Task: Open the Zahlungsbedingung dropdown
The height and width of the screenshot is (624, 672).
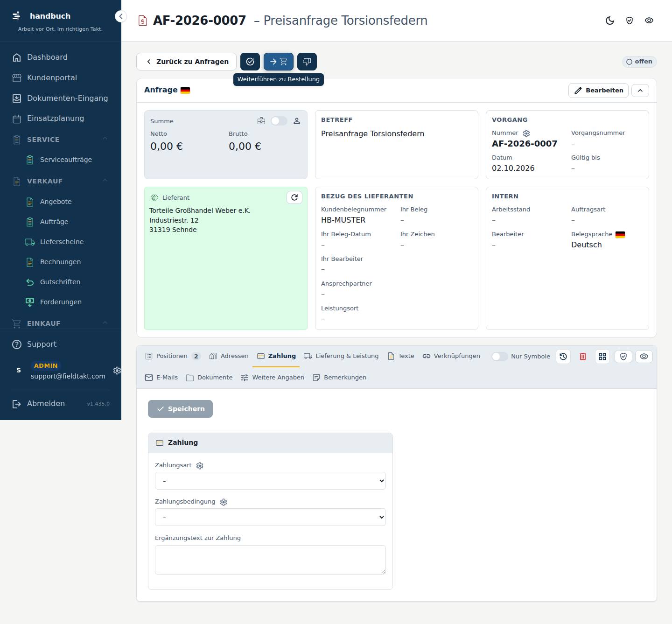Action: [x=270, y=517]
